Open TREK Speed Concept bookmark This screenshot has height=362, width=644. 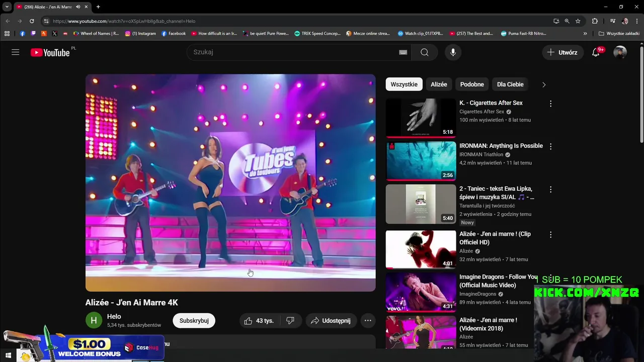317,34
